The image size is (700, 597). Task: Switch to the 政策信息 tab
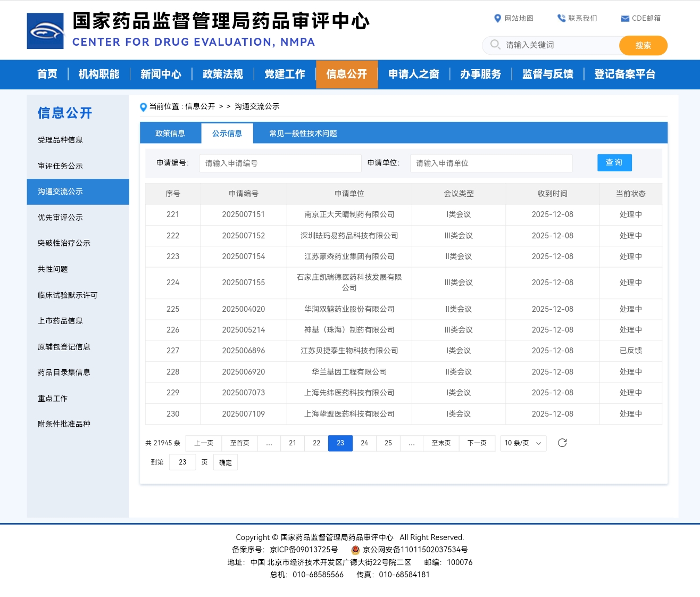pyautogui.click(x=170, y=134)
